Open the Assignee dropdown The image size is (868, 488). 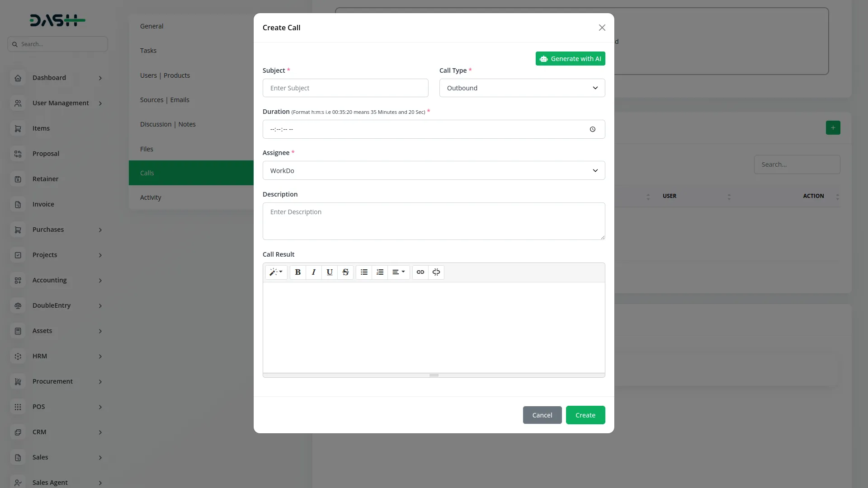point(434,171)
